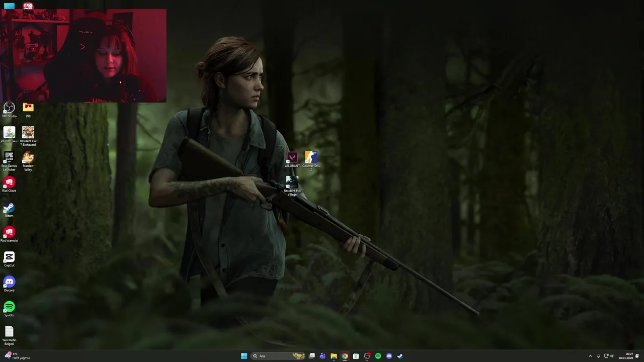The image size is (644, 362).
Task: Select the teal icon above webcam overlay
Action: (9, 6)
